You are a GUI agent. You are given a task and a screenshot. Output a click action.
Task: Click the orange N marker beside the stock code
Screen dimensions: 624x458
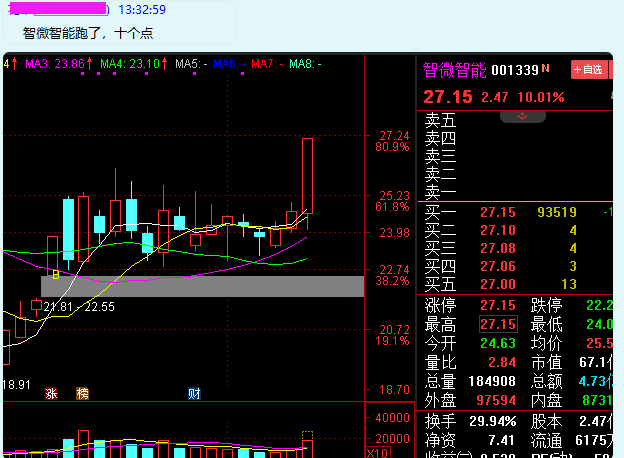point(545,68)
